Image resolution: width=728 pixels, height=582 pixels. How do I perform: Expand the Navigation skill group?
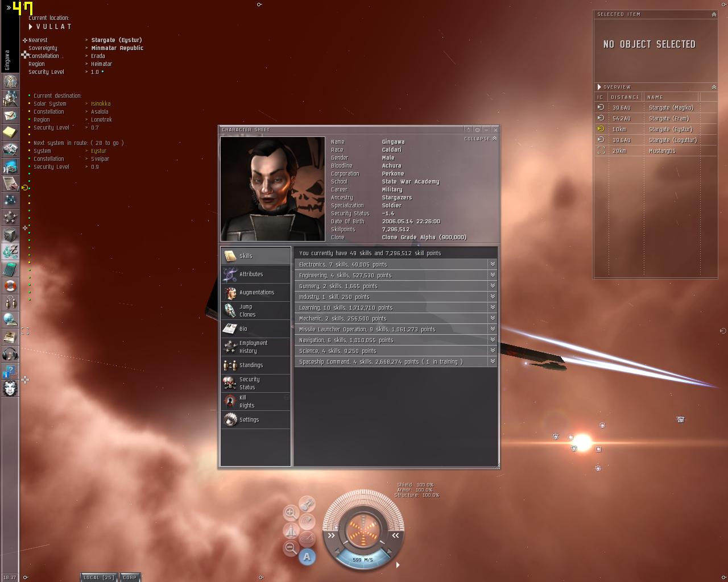[493, 340]
